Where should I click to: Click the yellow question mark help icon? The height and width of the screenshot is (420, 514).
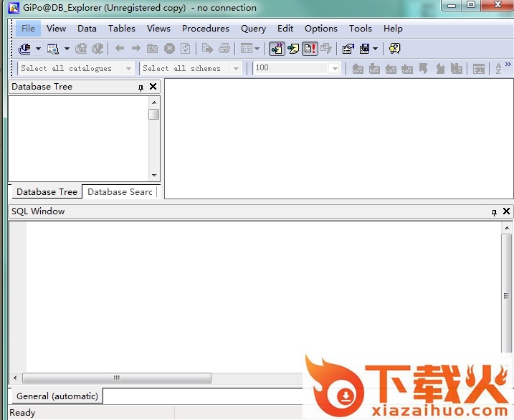[394, 49]
